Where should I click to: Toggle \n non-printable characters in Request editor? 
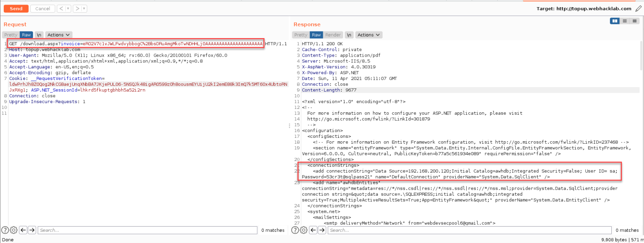(x=39, y=35)
